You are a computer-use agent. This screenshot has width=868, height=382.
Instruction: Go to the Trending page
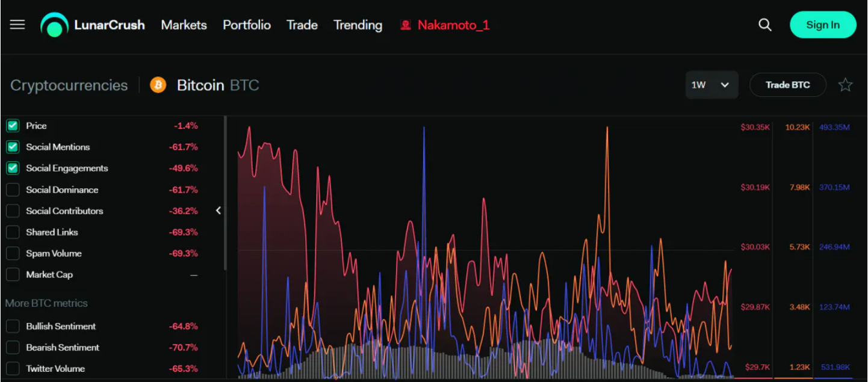358,25
